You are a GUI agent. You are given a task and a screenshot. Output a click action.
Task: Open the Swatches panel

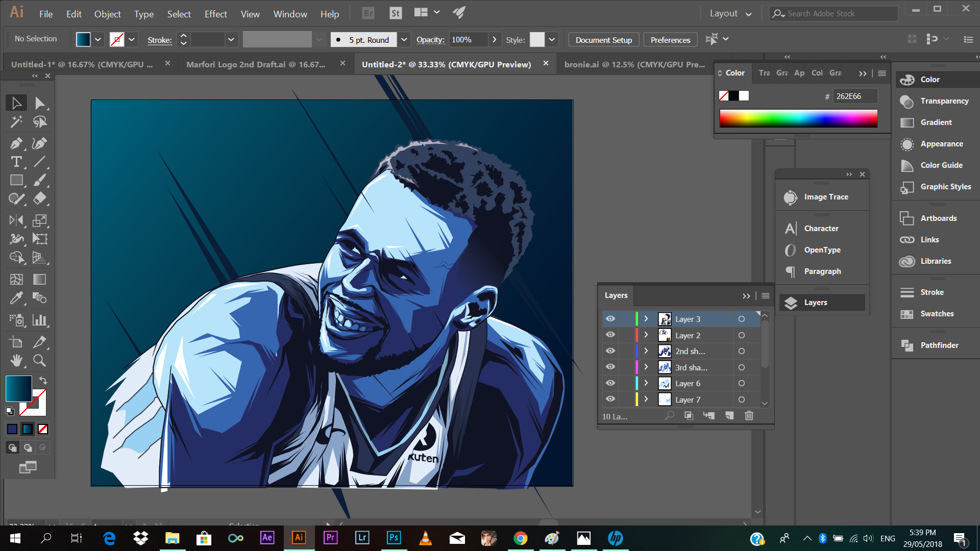(x=936, y=314)
